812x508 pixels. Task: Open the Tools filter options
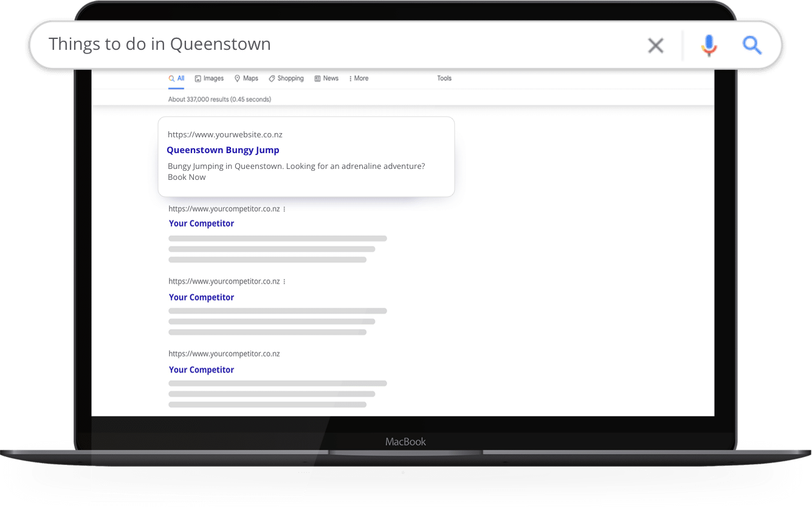(x=444, y=78)
